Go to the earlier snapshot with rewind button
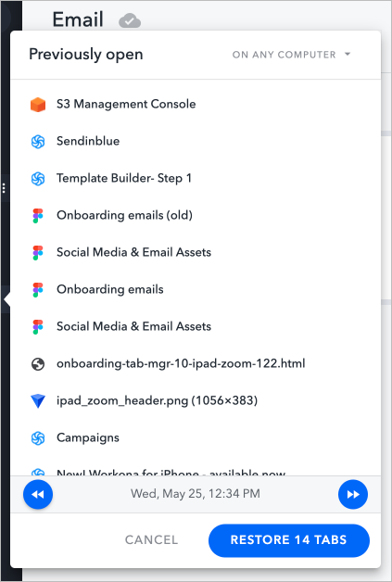Screen dimensions: 392x582 pyautogui.click(x=38, y=494)
